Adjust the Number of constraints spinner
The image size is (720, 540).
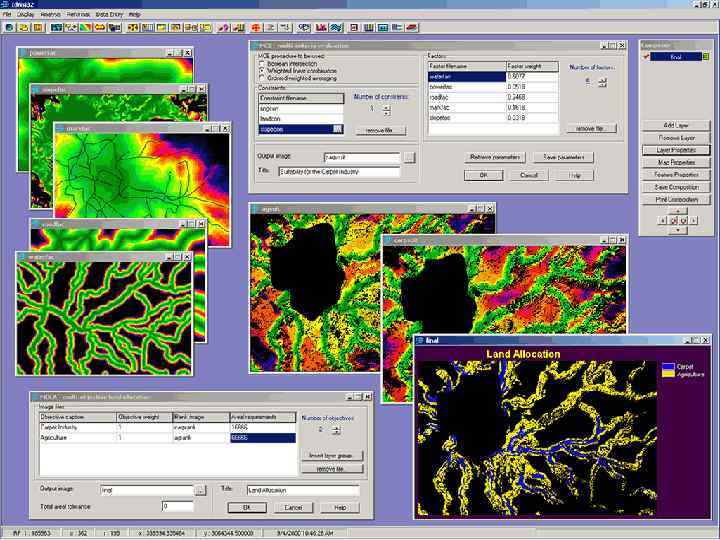[387, 109]
